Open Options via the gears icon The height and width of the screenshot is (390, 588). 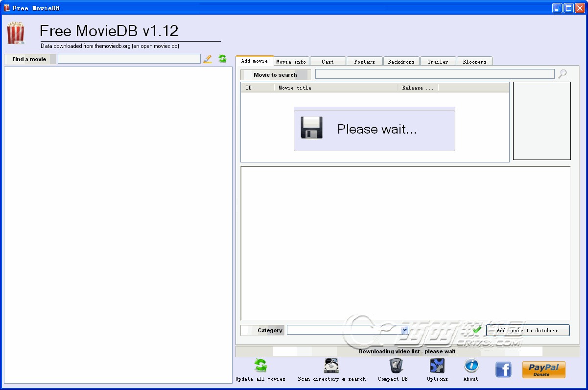437,366
